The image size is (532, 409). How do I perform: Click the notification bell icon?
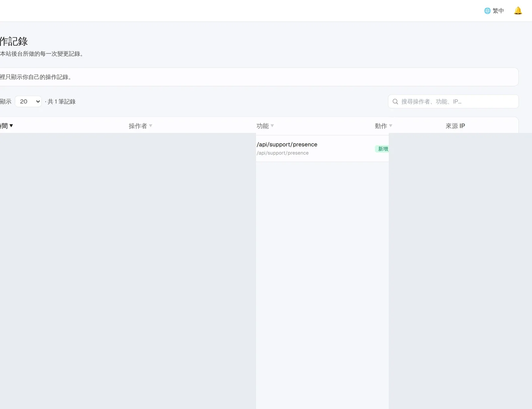tap(518, 11)
